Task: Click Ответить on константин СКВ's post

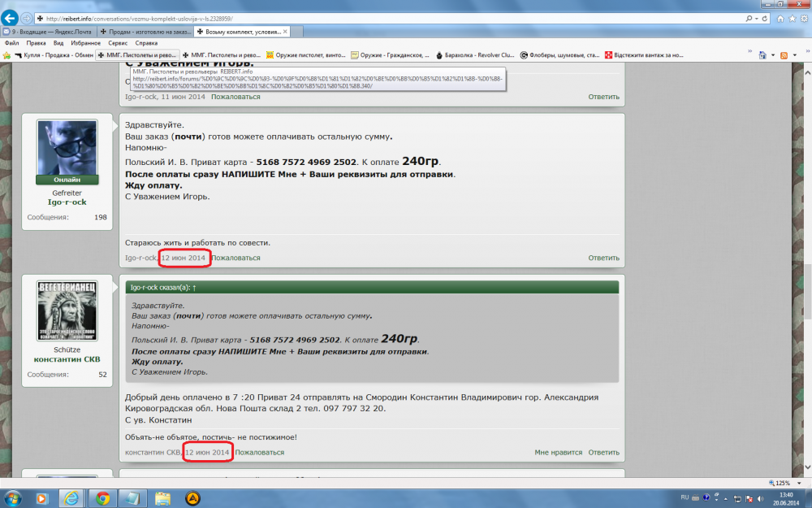Action: point(603,453)
